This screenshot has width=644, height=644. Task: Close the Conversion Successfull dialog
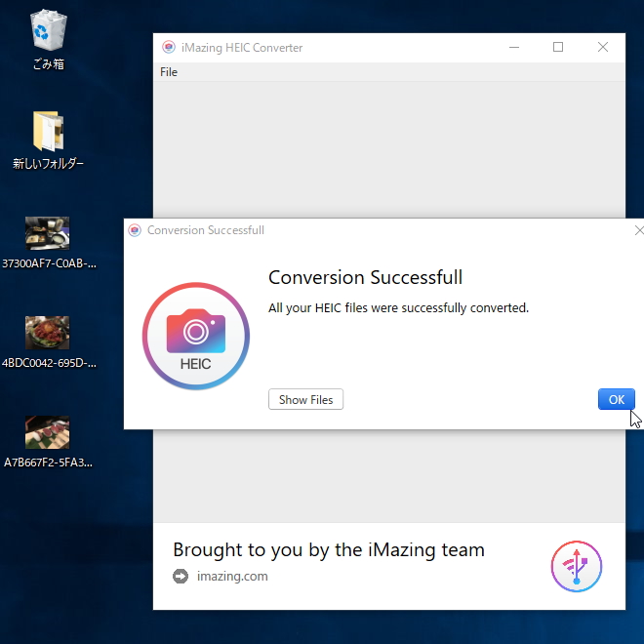pyautogui.click(x=639, y=230)
